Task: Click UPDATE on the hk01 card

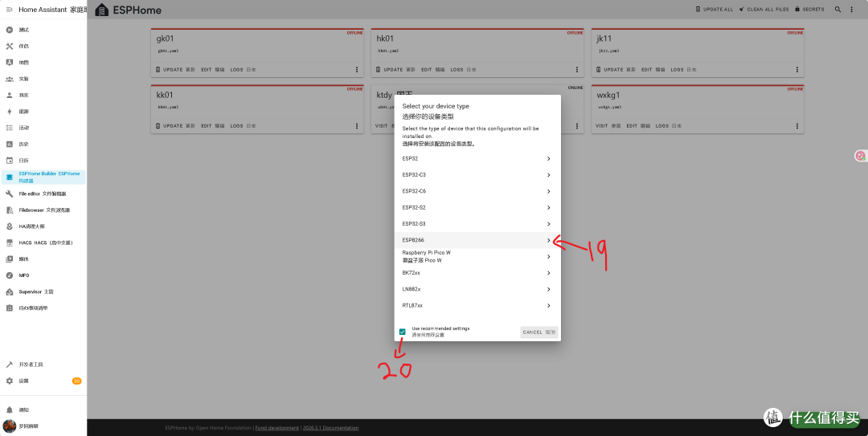Action: (395, 70)
